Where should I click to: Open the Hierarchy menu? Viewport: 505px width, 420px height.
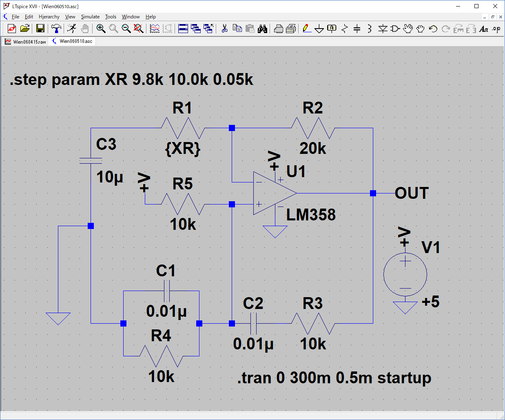(x=49, y=17)
